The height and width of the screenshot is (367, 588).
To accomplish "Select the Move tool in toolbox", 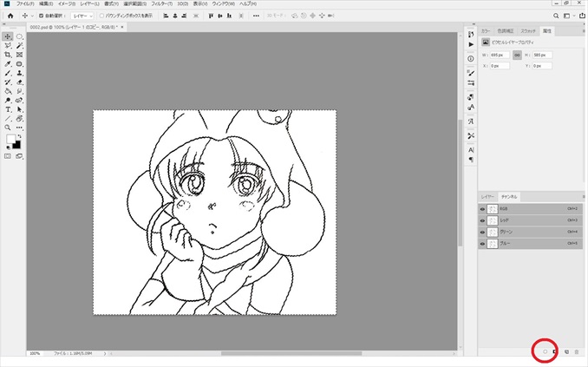I will click(x=8, y=36).
